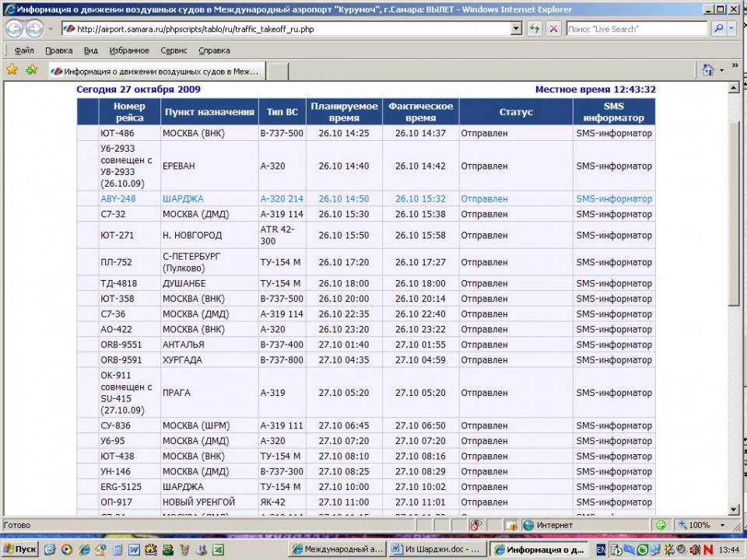Click the ШАРДЖА destination link for ABY-248
Viewport: 747px width, 560px height.
pos(183,199)
